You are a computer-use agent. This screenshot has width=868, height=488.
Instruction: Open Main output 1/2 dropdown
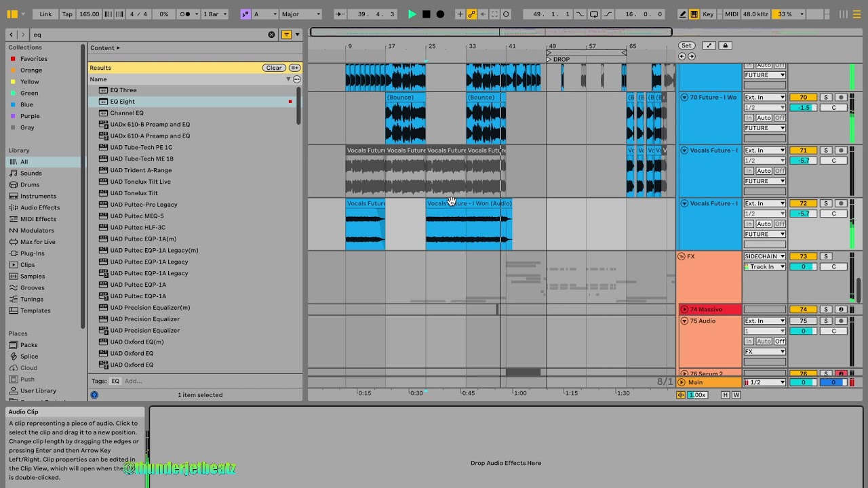point(765,382)
